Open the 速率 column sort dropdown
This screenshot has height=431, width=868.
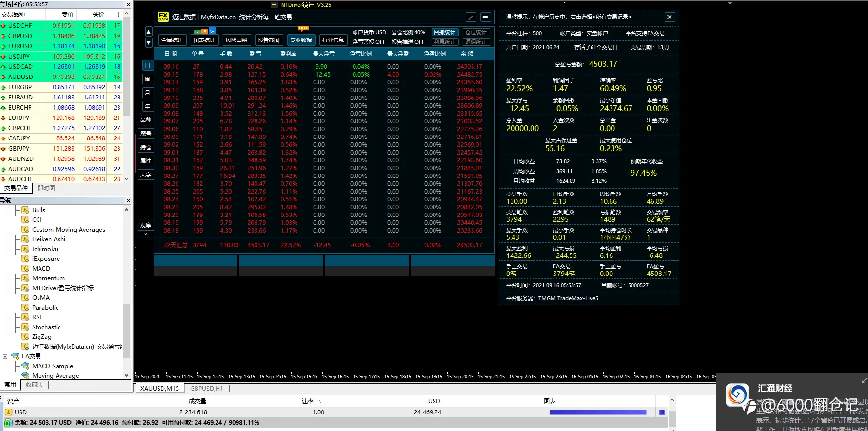click(x=321, y=401)
